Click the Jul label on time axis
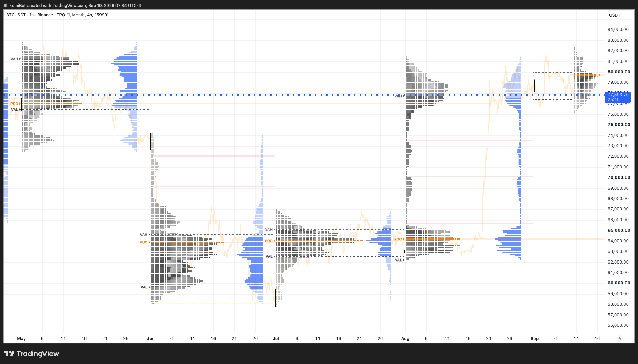This screenshot has width=638, height=364. click(x=276, y=339)
